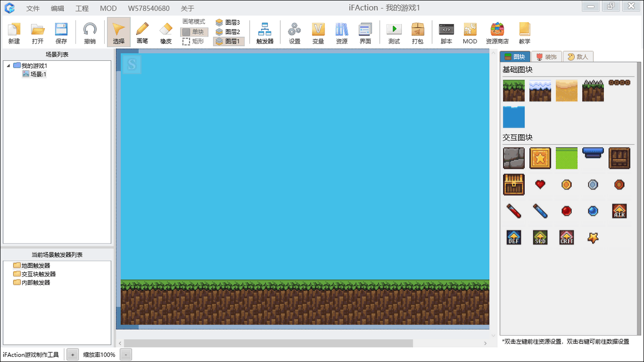Select the treasure chest tile
Screen dimensions: 644x362
click(514, 185)
